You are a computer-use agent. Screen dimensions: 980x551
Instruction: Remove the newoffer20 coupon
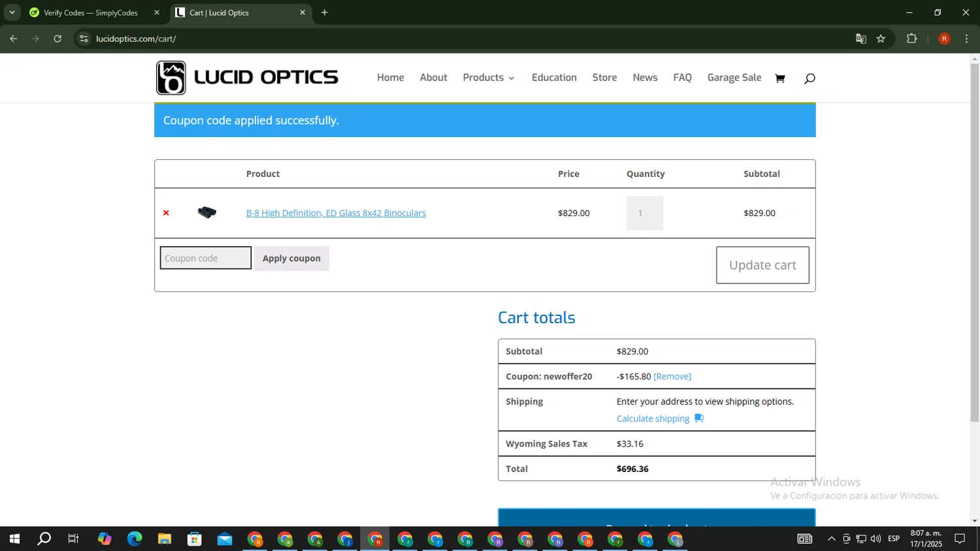pos(672,377)
